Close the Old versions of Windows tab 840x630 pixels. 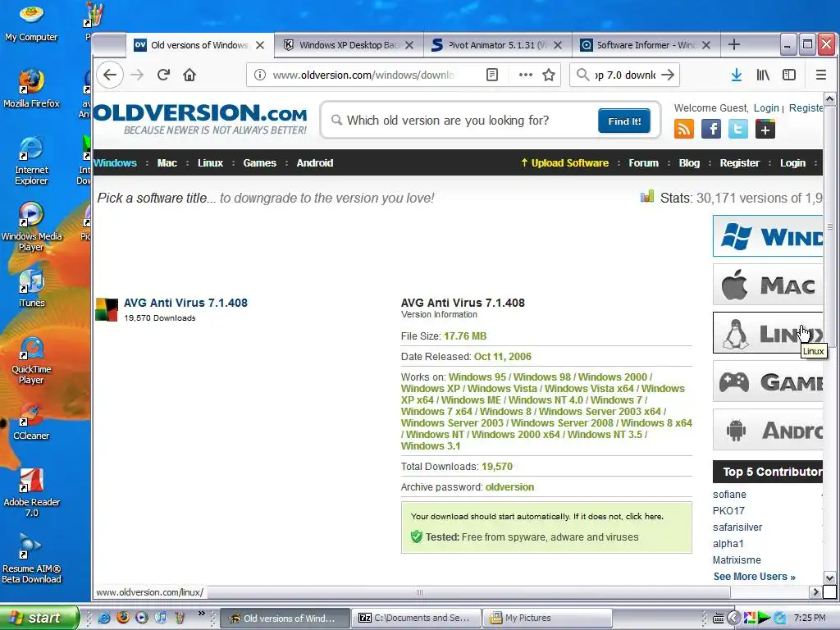coord(260,45)
